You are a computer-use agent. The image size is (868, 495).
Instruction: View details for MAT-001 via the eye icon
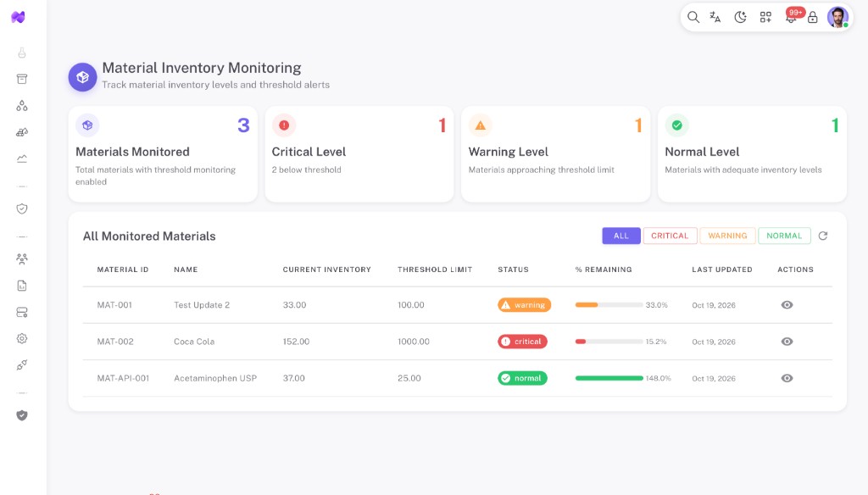point(787,305)
